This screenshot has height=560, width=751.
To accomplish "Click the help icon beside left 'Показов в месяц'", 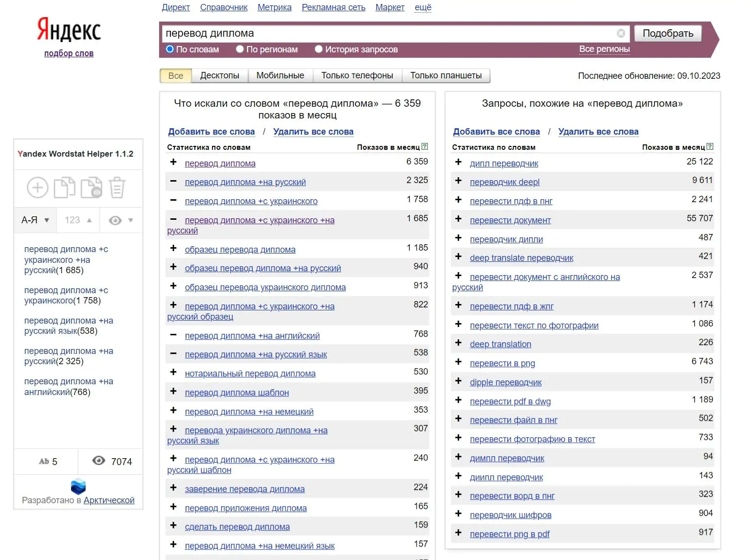I will click(425, 146).
